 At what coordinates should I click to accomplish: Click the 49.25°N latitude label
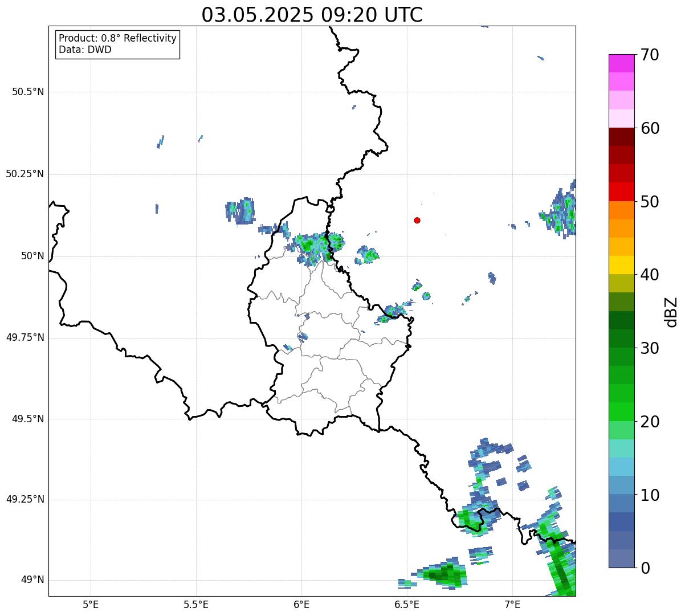click(25, 500)
